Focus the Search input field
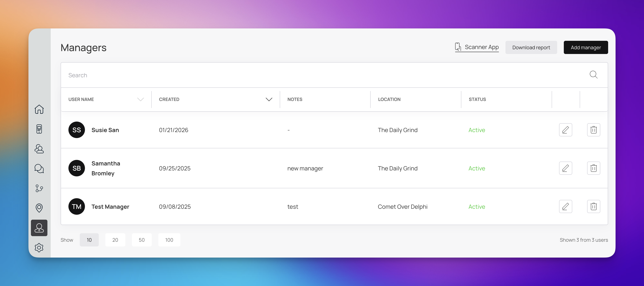Screen dimensions: 644x286 (x=300, y=75)
